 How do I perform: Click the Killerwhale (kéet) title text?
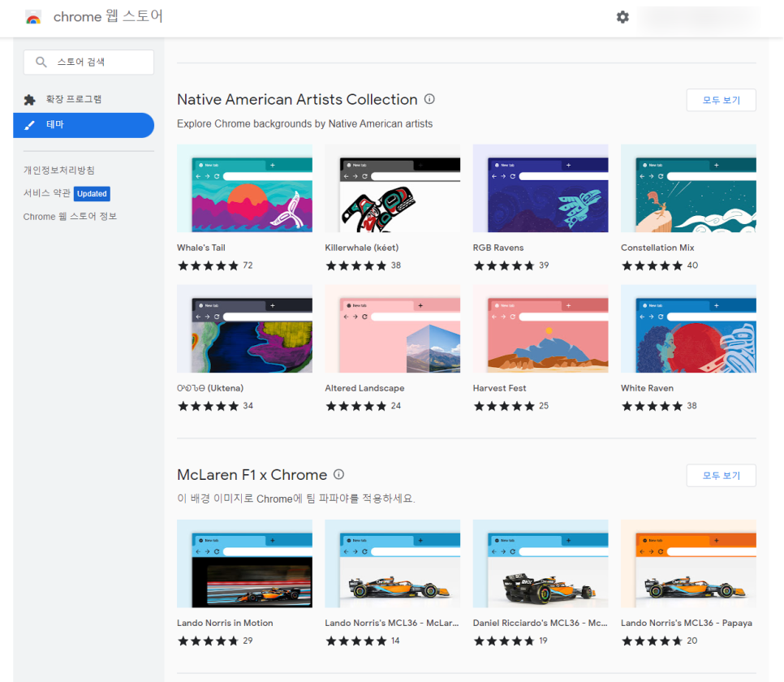[x=361, y=248]
